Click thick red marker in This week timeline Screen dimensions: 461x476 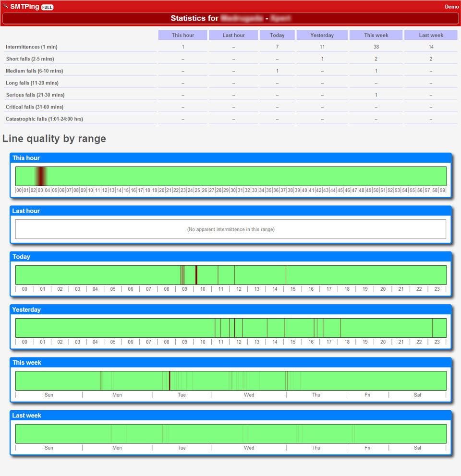coord(170,381)
